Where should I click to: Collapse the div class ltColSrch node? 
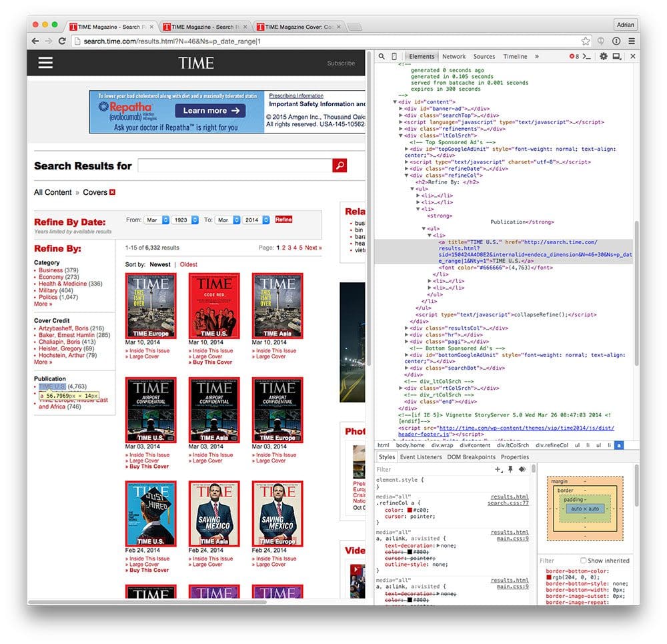401,135
